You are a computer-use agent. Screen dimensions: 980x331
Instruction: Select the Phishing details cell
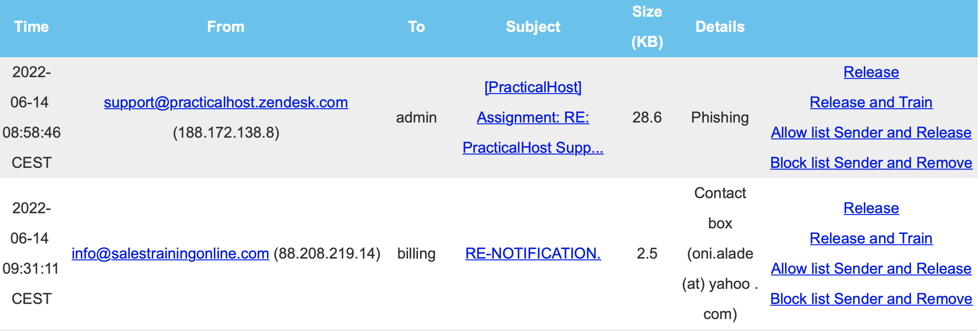(x=720, y=118)
